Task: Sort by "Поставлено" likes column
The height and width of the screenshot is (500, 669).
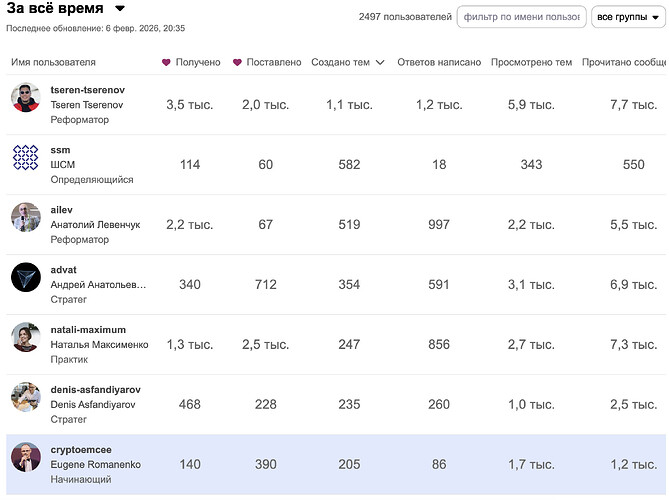Action: (x=266, y=62)
